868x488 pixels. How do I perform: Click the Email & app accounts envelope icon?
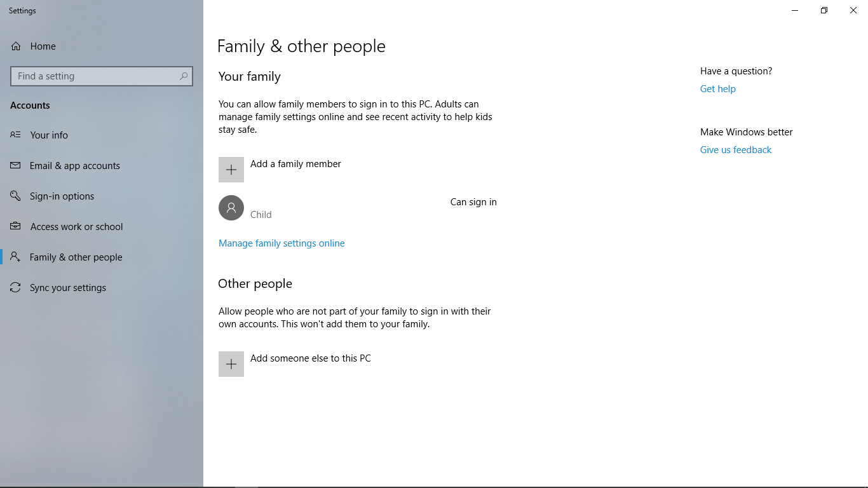point(16,165)
